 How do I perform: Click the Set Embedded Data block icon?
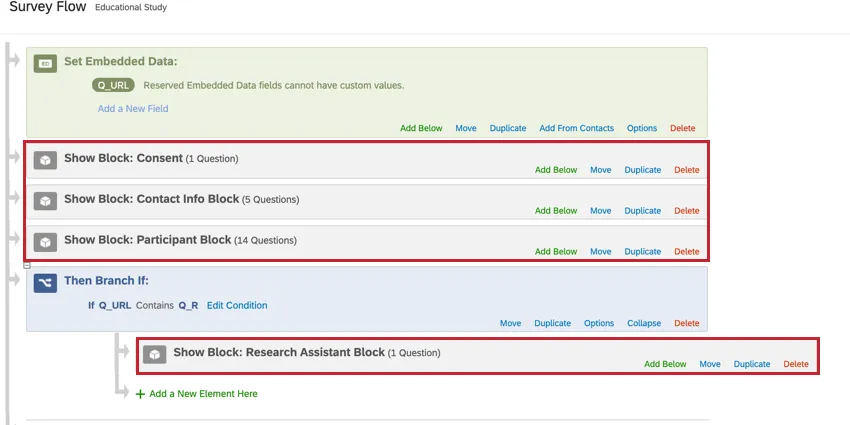tap(45, 63)
